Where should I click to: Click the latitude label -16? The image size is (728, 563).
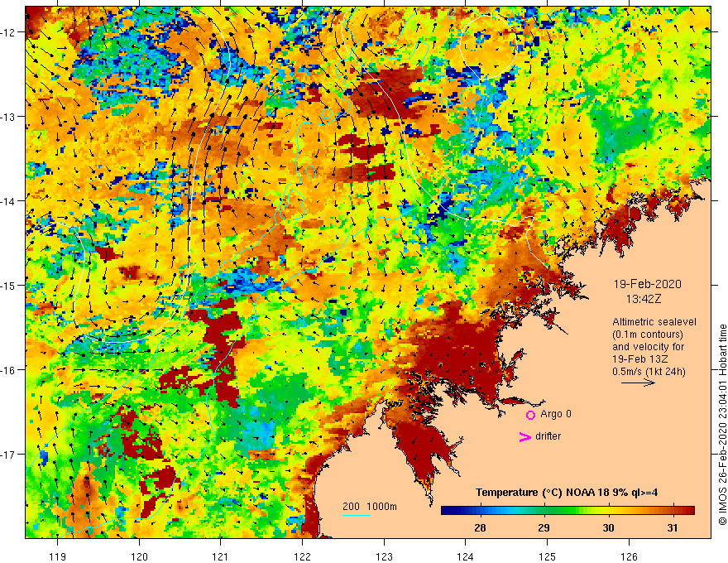[x=8, y=370]
